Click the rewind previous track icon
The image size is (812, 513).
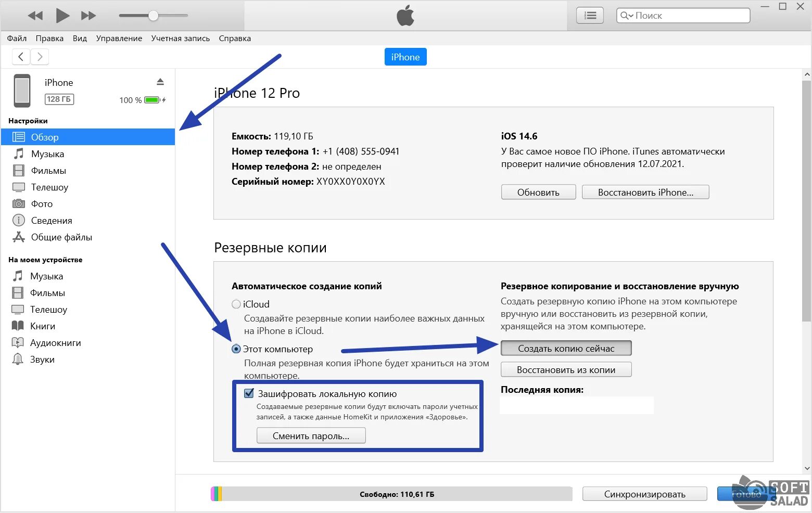click(35, 16)
